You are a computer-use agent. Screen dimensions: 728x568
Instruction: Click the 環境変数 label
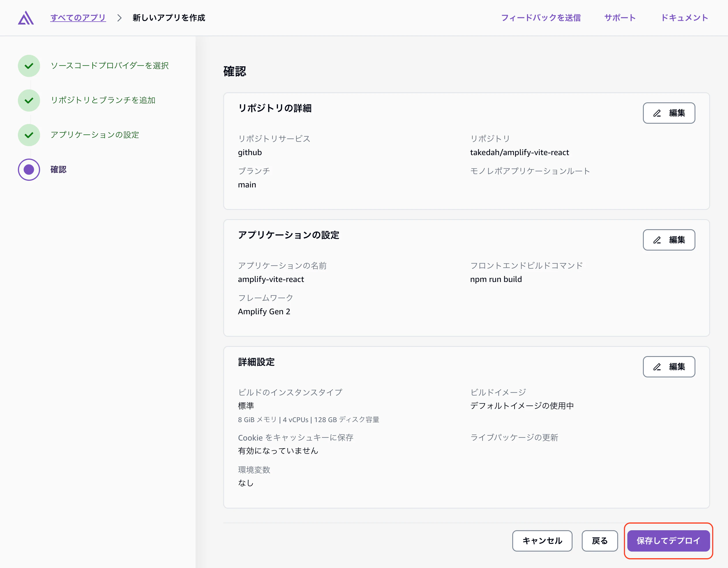pyautogui.click(x=254, y=470)
